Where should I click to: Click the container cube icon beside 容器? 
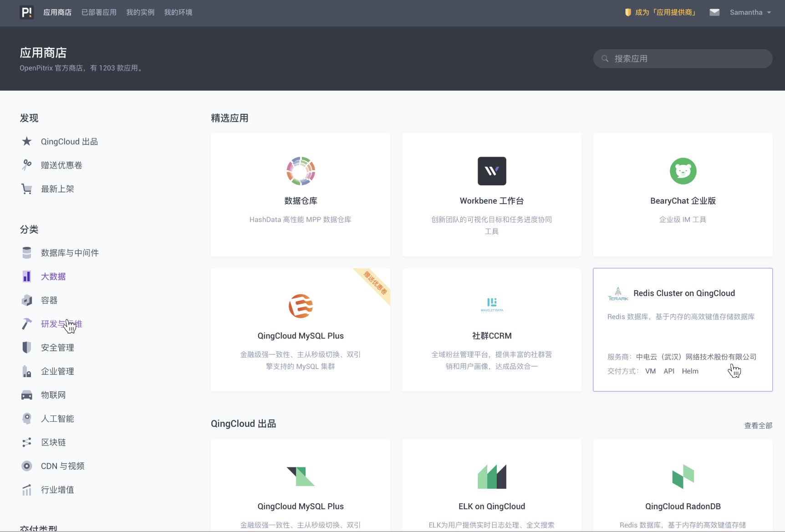click(x=27, y=300)
